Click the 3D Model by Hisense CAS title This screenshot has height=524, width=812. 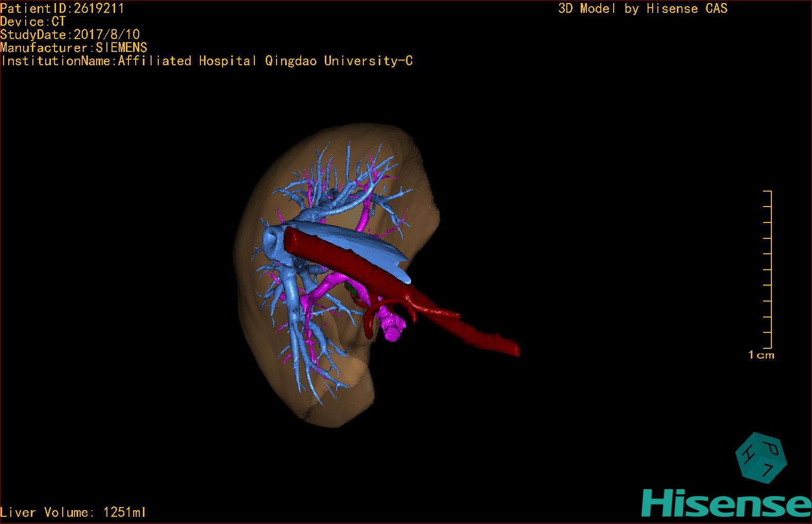[642, 8]
